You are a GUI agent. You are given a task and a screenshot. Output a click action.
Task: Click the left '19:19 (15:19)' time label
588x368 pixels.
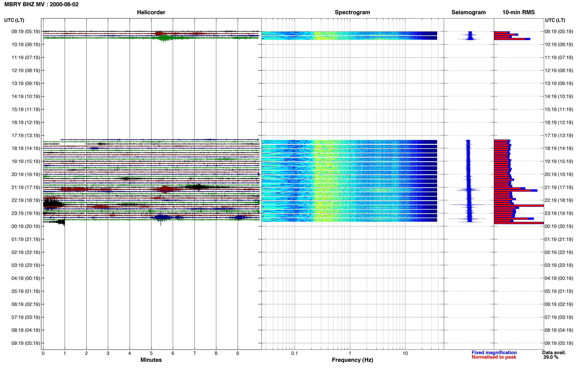coord(26,161)
